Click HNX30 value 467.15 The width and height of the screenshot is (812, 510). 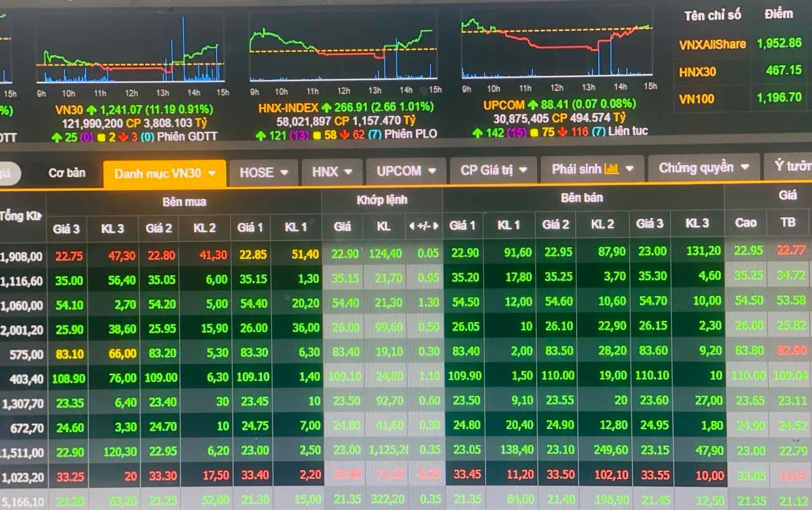(784, 70)
